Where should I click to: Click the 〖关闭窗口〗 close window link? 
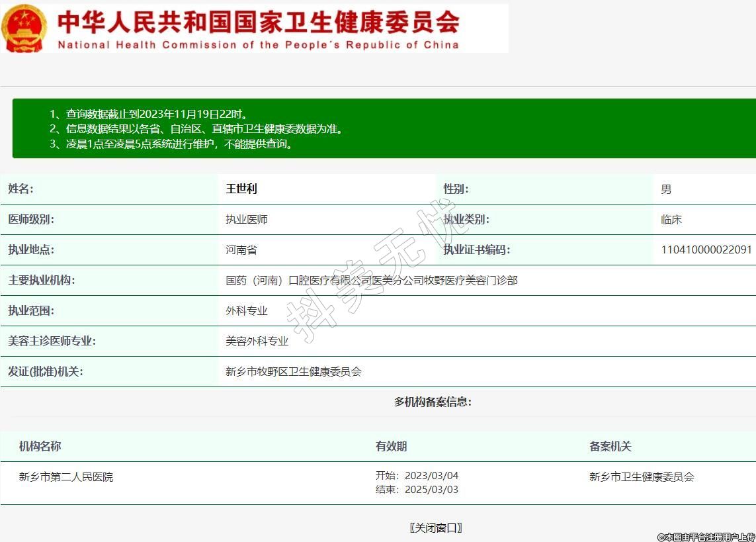coord(435,527)
